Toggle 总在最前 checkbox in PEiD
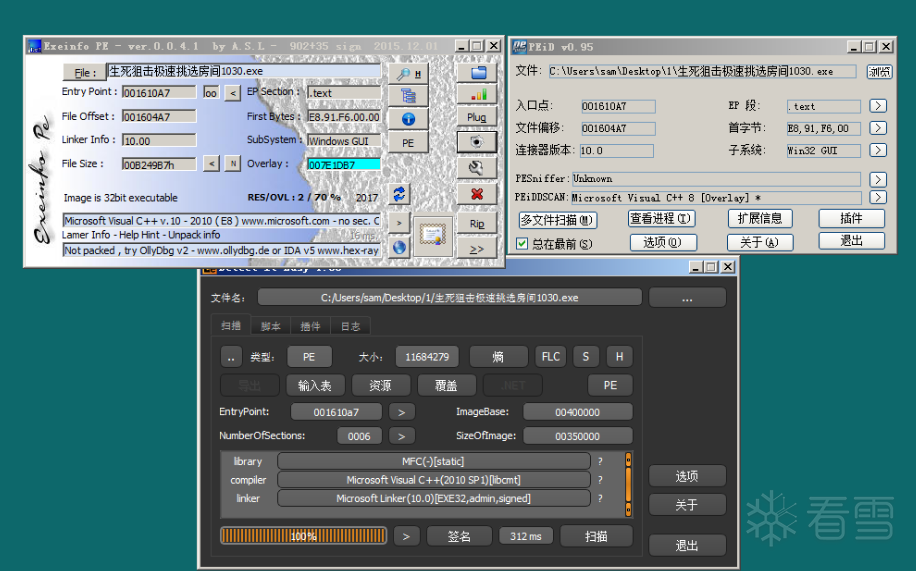Viewport: 916px width, 571px height. point(522,244)
